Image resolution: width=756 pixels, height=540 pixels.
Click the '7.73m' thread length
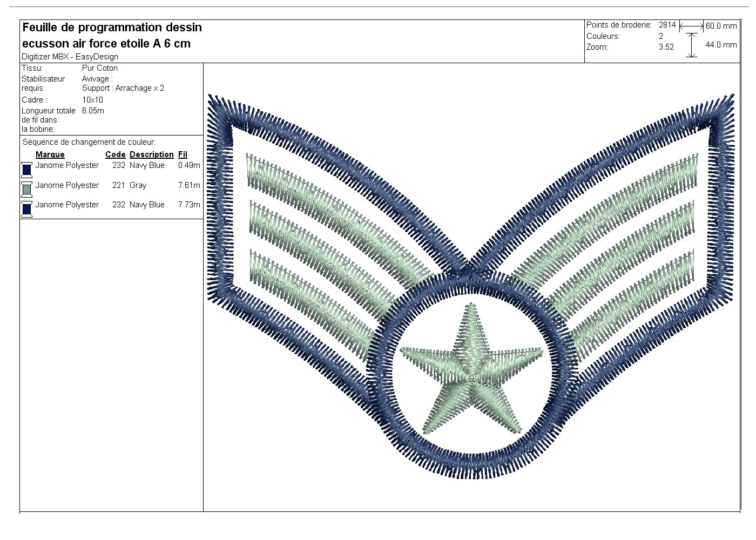pyautogui.click(x=189, y=205)
